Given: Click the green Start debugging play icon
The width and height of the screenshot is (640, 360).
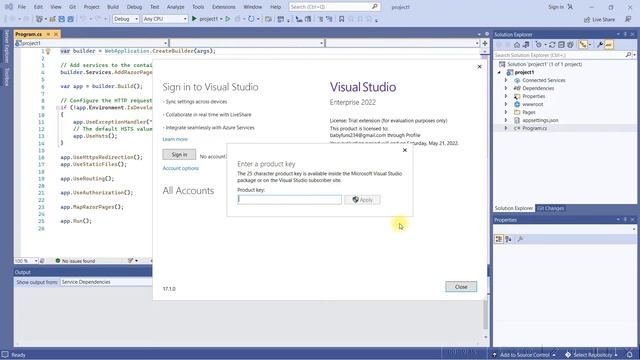Looking at the screenshot, I should coord(194,19).
